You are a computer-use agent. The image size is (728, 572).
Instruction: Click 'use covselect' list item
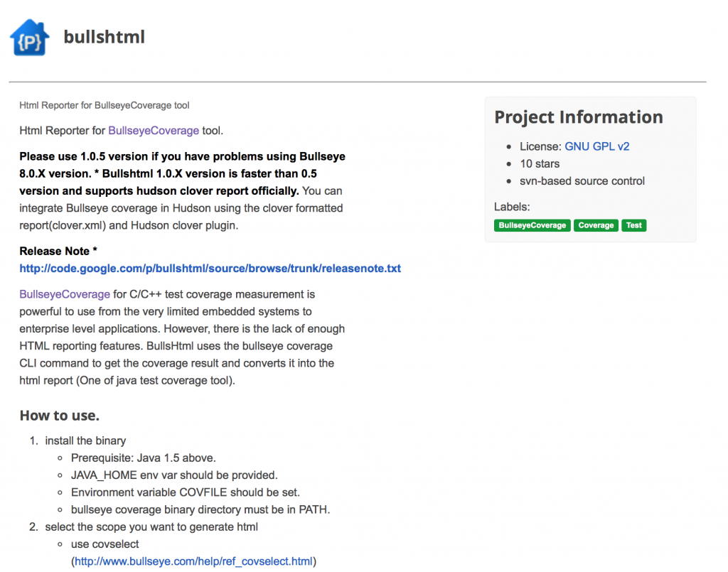coord(105,544)
